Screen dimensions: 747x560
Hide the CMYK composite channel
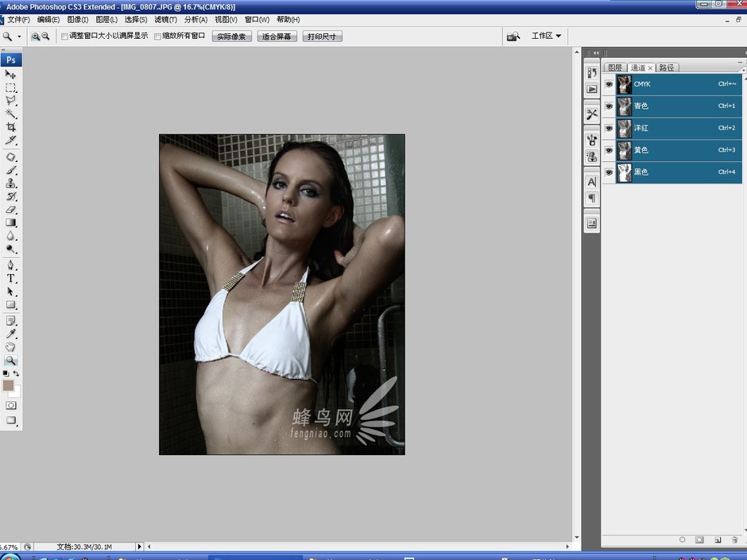point(609,84)
